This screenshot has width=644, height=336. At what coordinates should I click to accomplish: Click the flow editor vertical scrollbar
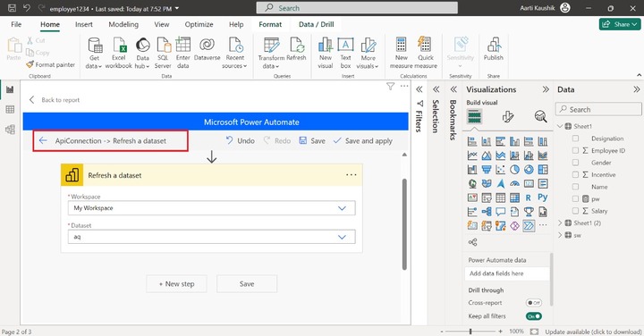(x=404, y=224)
